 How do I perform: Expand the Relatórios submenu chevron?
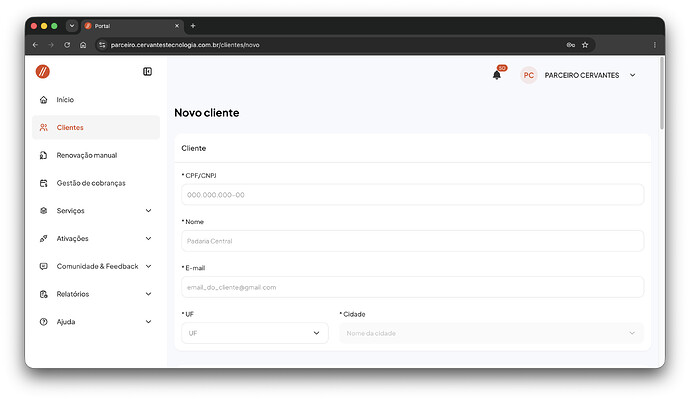pyautogui.click(x=149, y=294)
